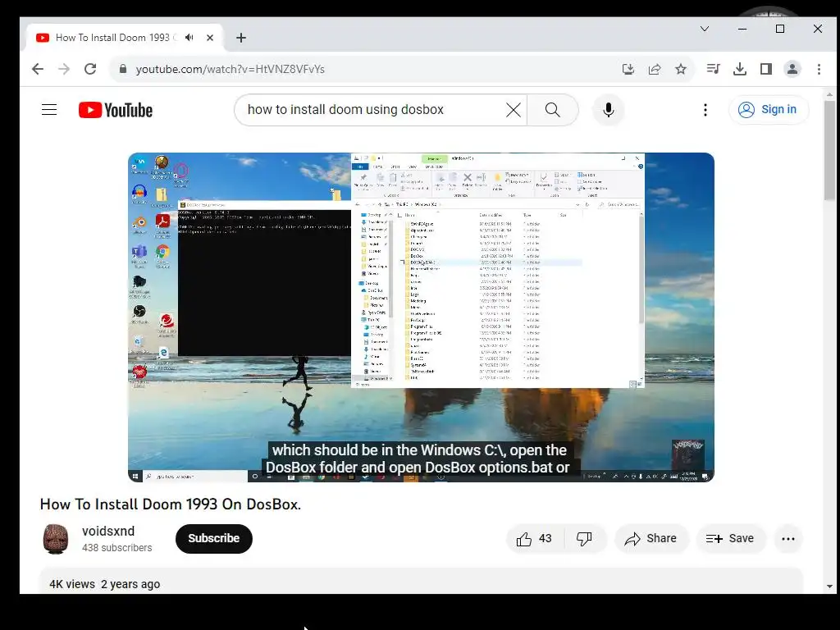View site info via padlock icon
The image size is (840, 630).
(x=123, y=69)
